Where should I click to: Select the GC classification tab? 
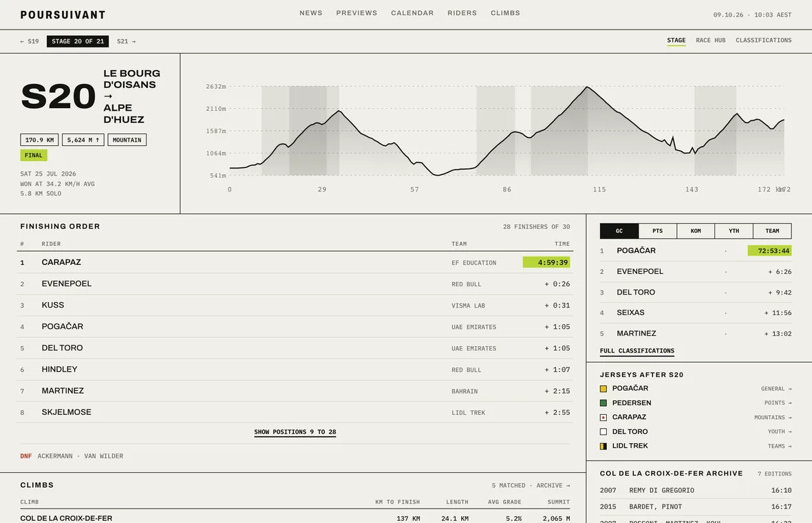[619, 231]
